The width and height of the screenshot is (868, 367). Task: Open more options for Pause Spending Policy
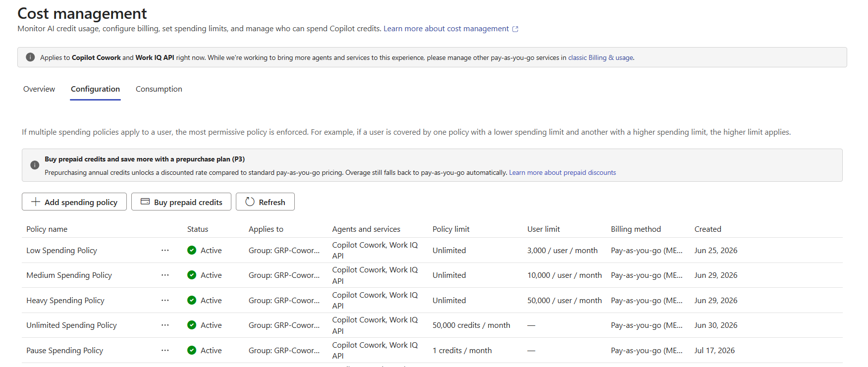(165, 350)
